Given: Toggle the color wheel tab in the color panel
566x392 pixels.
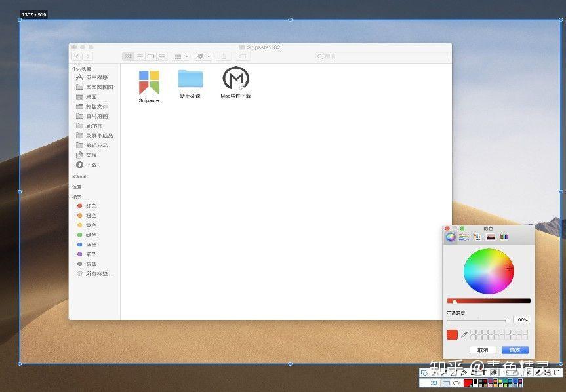Looking at the screenshot, I should coord(451,236).
